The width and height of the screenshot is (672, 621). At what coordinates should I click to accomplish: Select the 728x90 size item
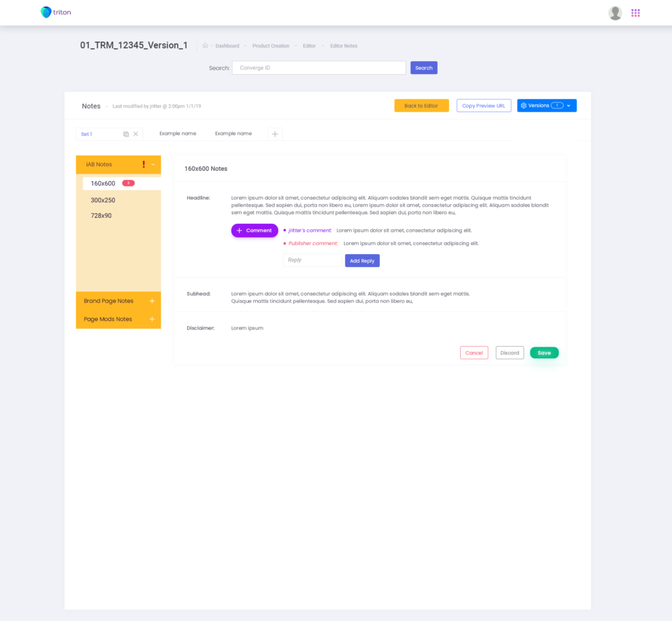[x=101, y=215]
